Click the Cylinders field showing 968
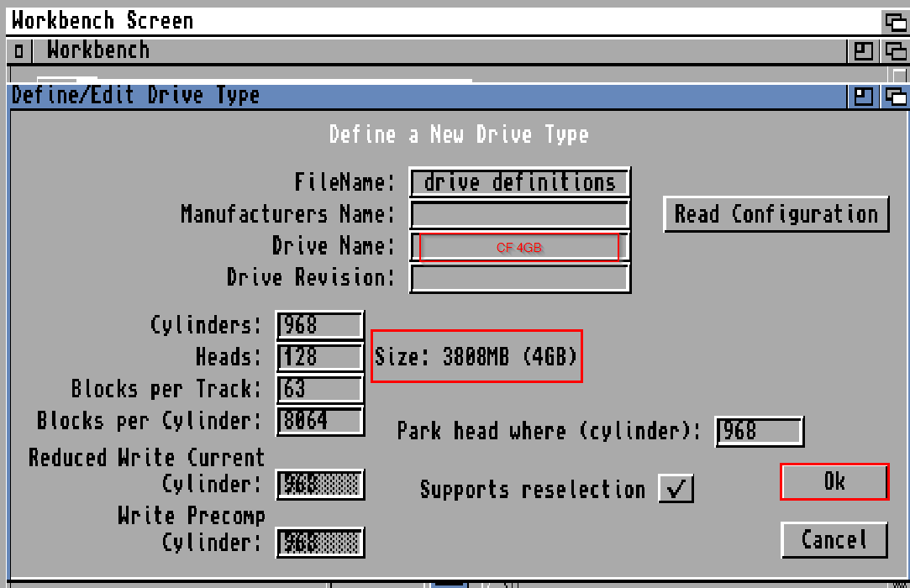This screenshot has height=588, width=910. coord(319,325)
